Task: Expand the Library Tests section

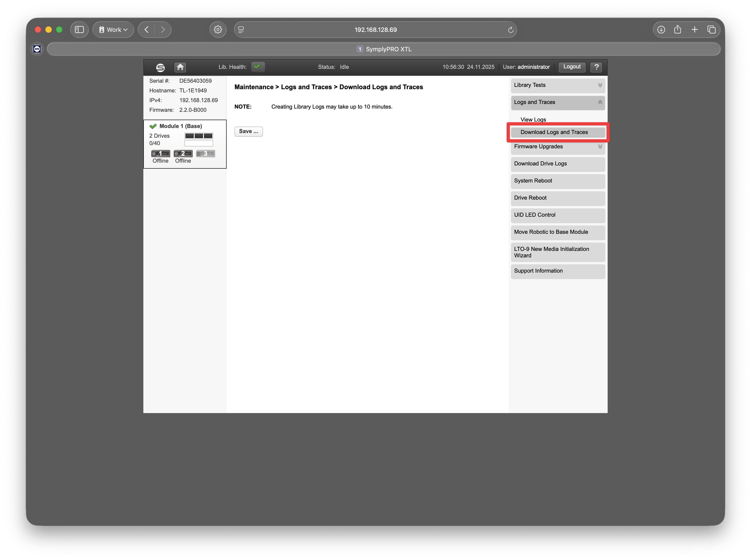Action: (x=558, y=85)
